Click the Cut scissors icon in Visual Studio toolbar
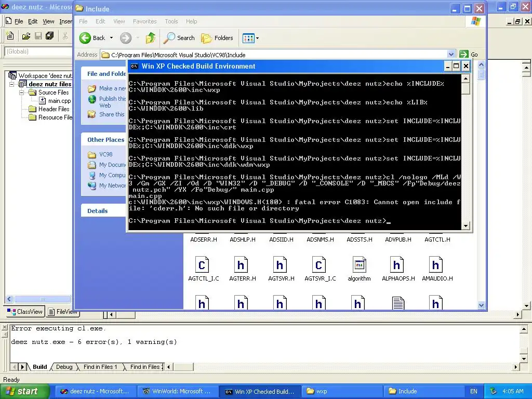Viewport: 532px width, 399px height. [65, 36]
